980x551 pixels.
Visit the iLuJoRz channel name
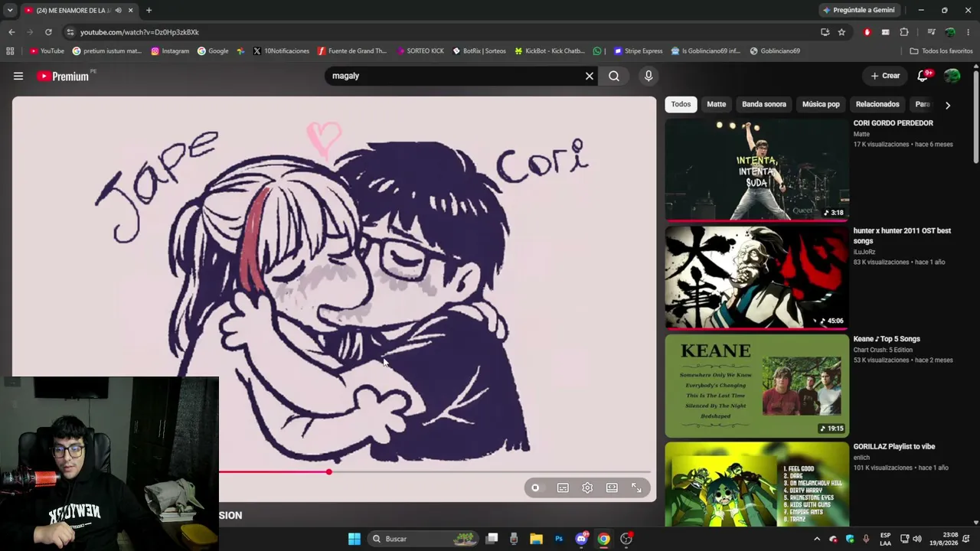[864, 252]
